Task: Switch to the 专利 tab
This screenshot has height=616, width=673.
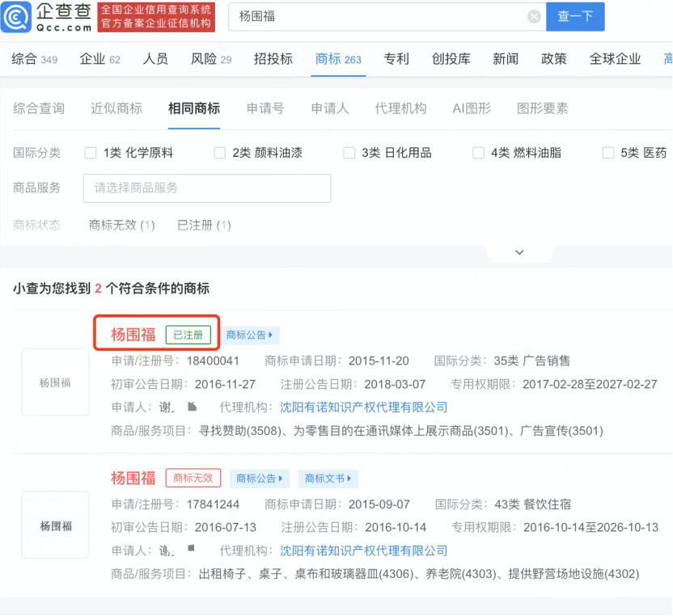Action: [x=396, y=58]
